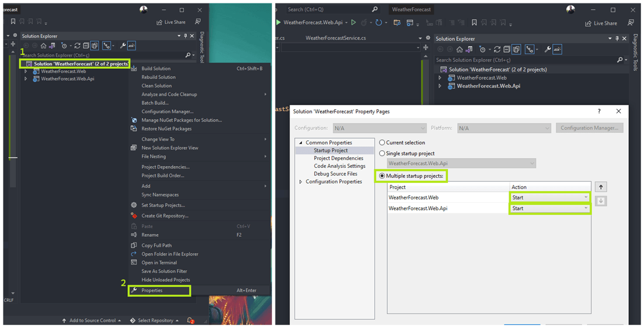Choose Build Solution from context menu
644x328 pixels.
[200, 68]
